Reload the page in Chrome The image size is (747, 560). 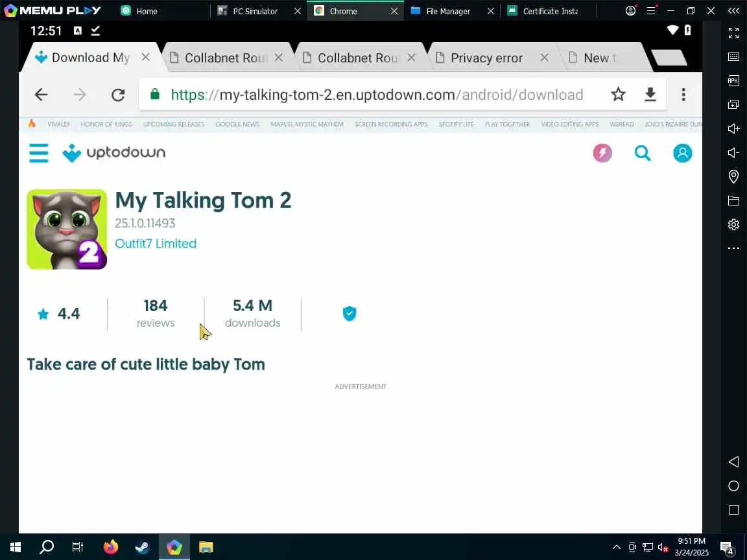coord(118,95)
